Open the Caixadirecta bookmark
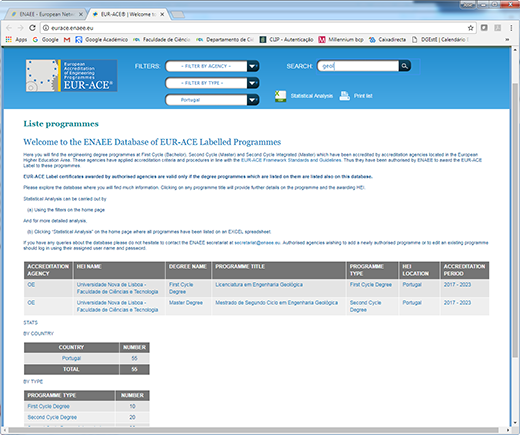 387,40
